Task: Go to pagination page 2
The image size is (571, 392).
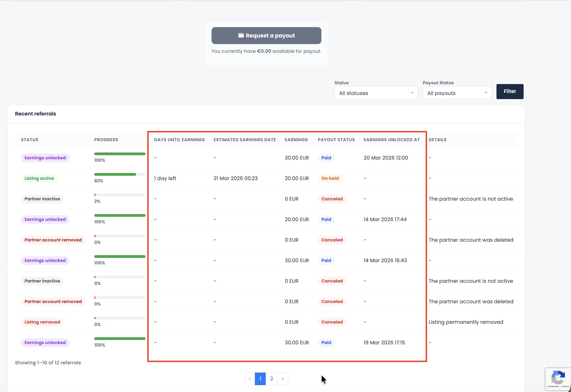Action: click(272, 379)
